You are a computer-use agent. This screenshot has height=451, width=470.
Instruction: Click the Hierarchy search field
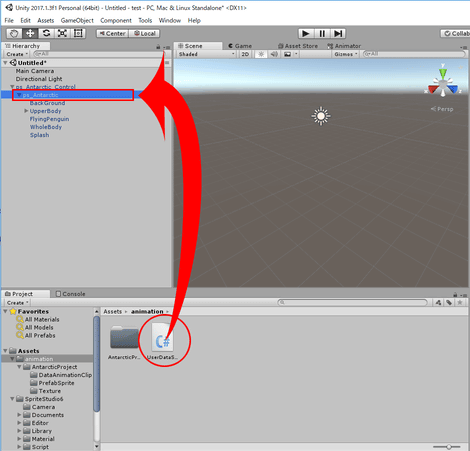tap(98, 54)
